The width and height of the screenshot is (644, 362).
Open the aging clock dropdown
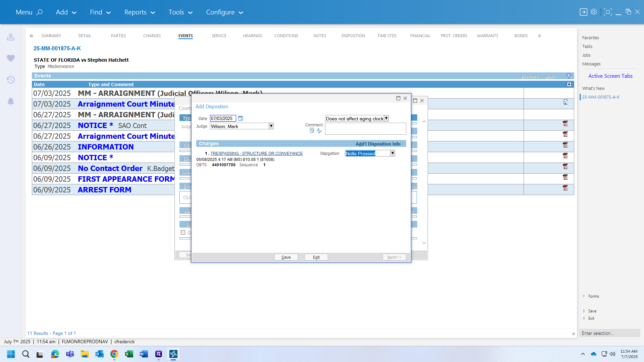[386, 118]
